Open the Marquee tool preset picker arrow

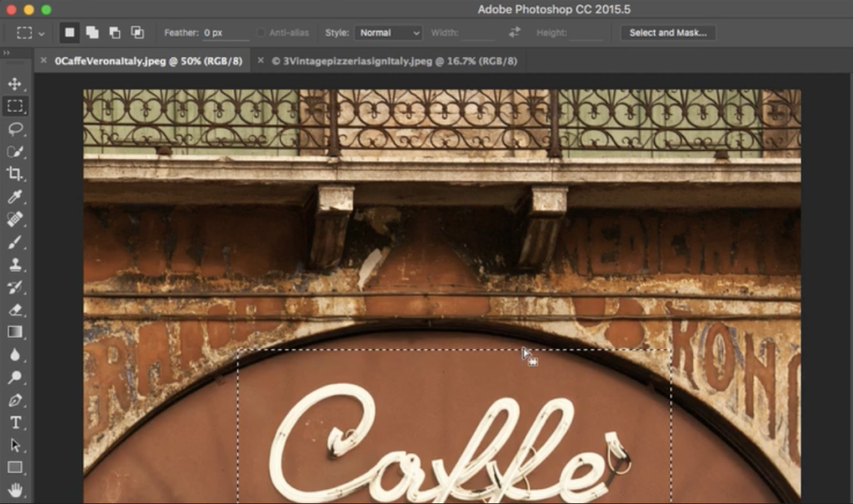(x=42, y=33)
